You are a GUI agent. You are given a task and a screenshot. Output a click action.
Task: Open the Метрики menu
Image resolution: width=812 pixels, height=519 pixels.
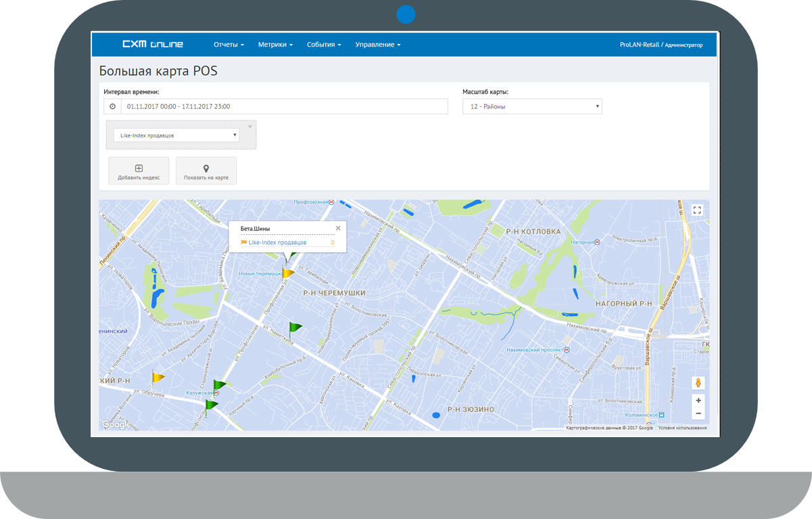point(275,45)
